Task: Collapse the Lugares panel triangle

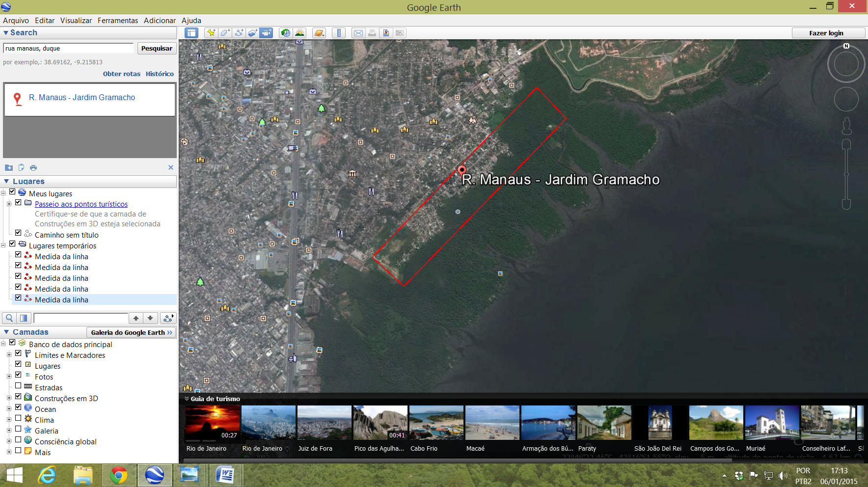Action: tap(6, 182)
